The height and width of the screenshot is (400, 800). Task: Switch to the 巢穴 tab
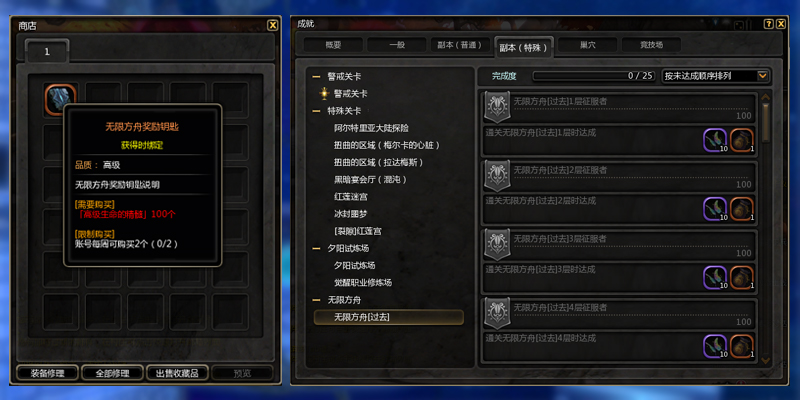click(x=587, y=45)
